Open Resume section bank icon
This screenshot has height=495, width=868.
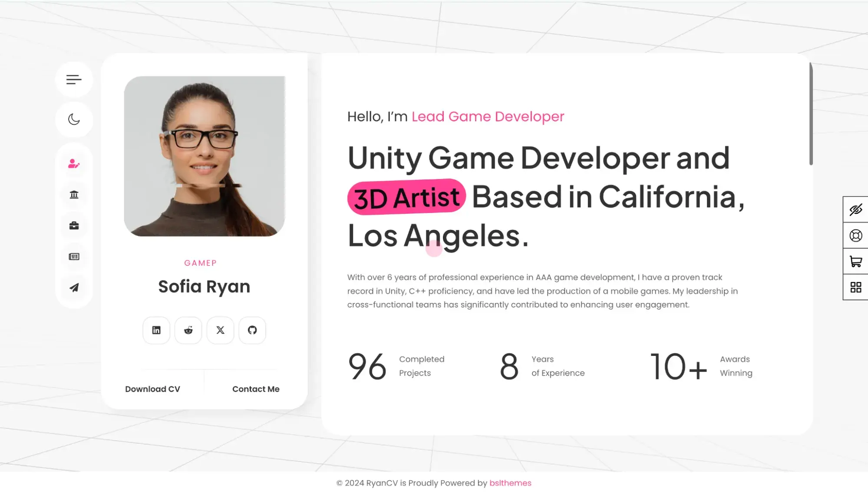click(x=74, y=194)
